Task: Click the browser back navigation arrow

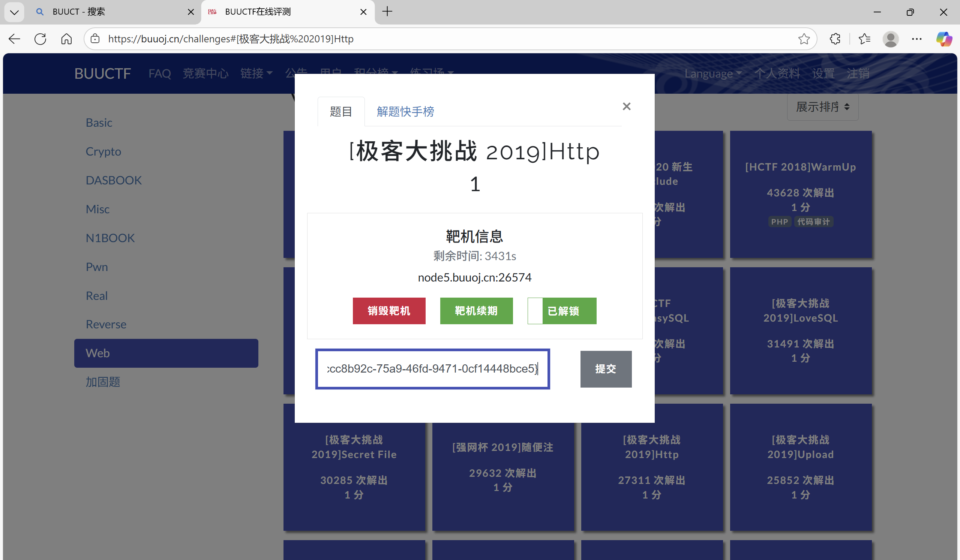Action: click(14, 39)
